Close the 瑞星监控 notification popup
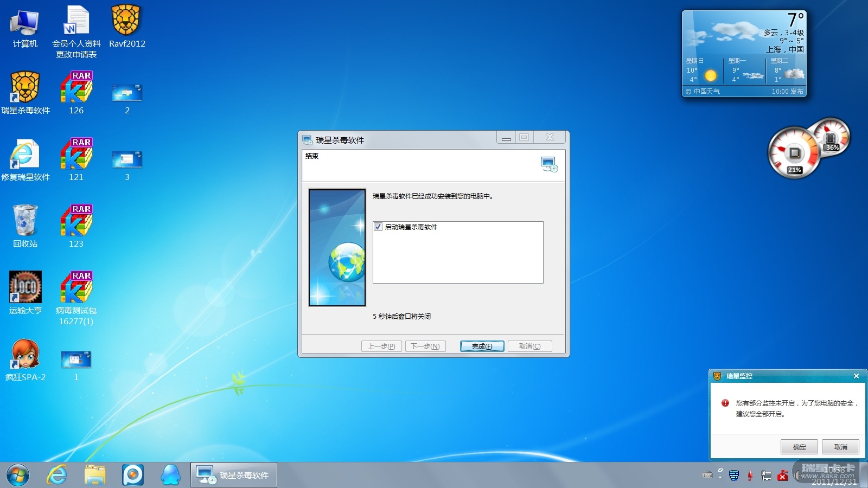The height and width of the screenshot is (488, 868). 856,376
